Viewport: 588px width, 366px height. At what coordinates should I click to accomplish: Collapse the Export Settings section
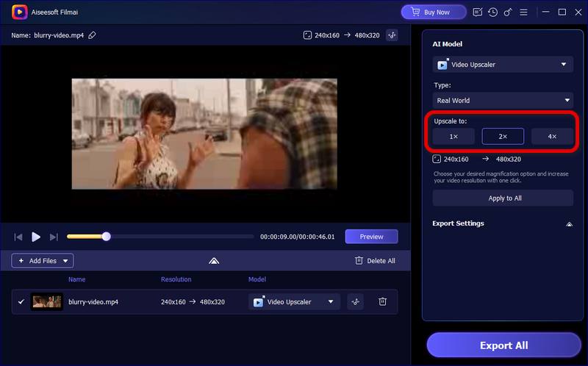567,223
